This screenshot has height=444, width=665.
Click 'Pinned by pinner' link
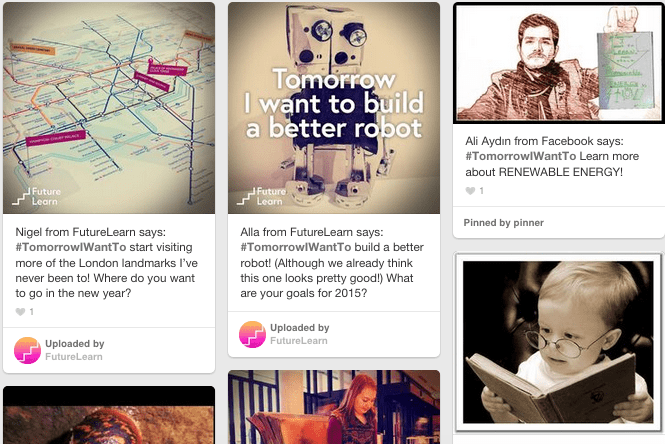pyautogui.click(x=501, y=221)
